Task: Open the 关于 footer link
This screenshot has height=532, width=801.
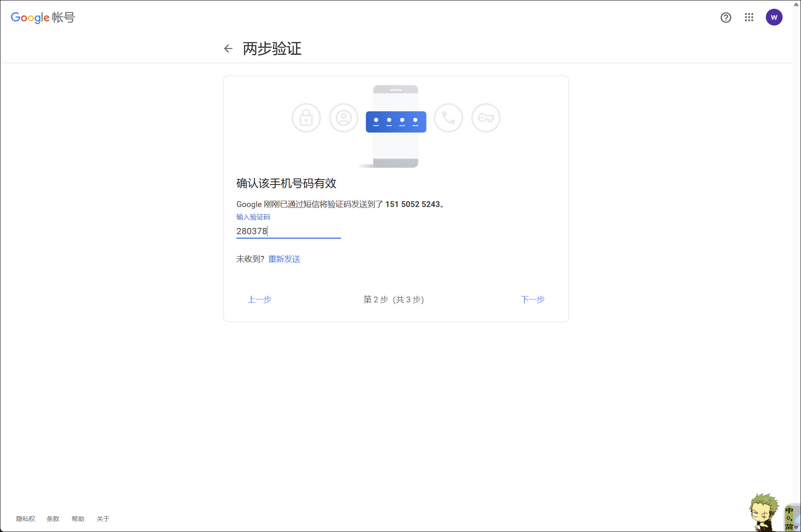Action: click(103, 519)
